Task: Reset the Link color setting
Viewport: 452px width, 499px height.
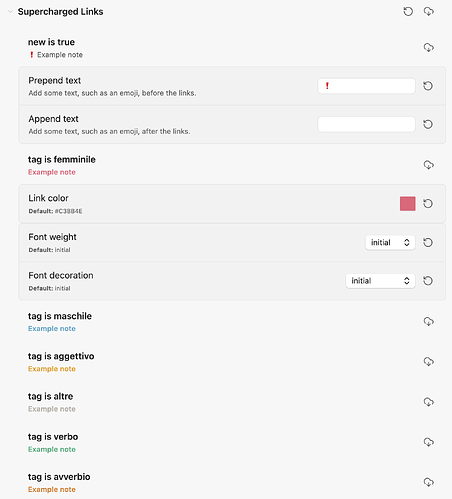Action: coord(428,203)
